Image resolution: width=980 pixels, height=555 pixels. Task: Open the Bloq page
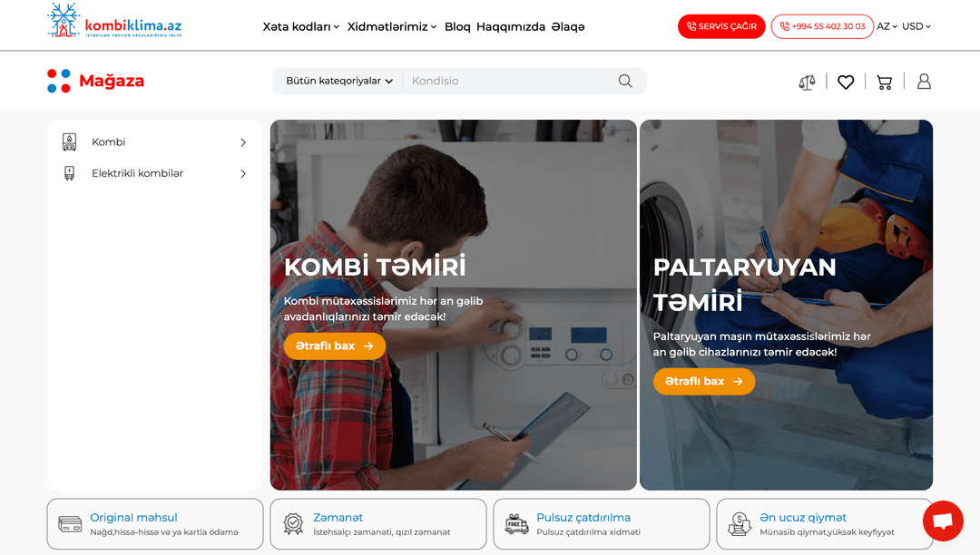[457, 27]
